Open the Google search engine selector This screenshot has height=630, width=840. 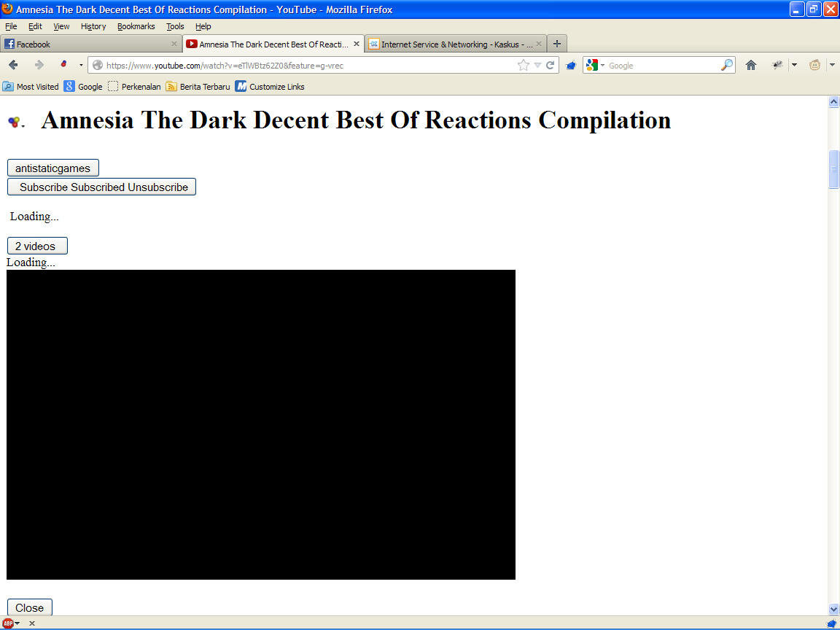pyautogui.click(x=595, y=66)
